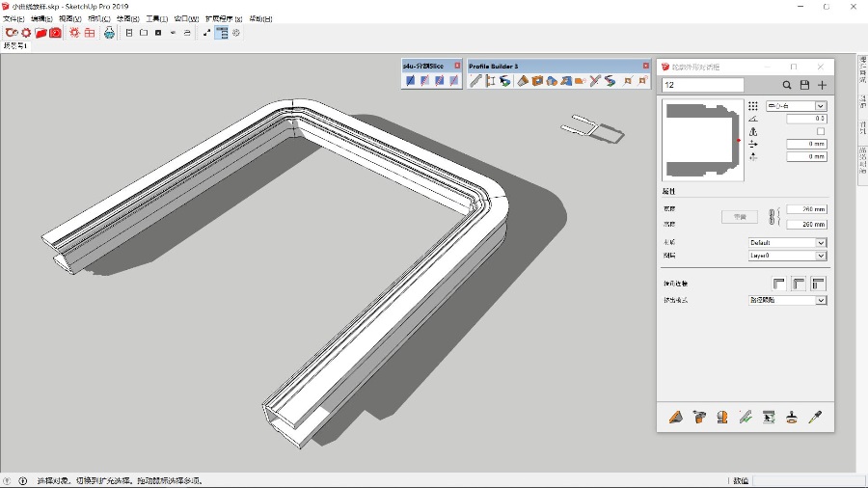Screen dimensions: 868x488
Task: Click the red folder toolbar icon
Action: coord(41,33)
